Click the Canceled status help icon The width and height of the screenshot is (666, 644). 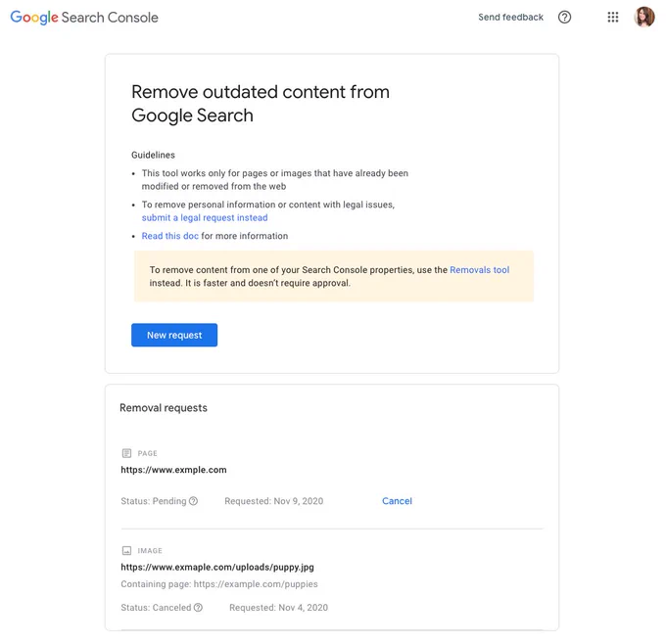(198, 608)
